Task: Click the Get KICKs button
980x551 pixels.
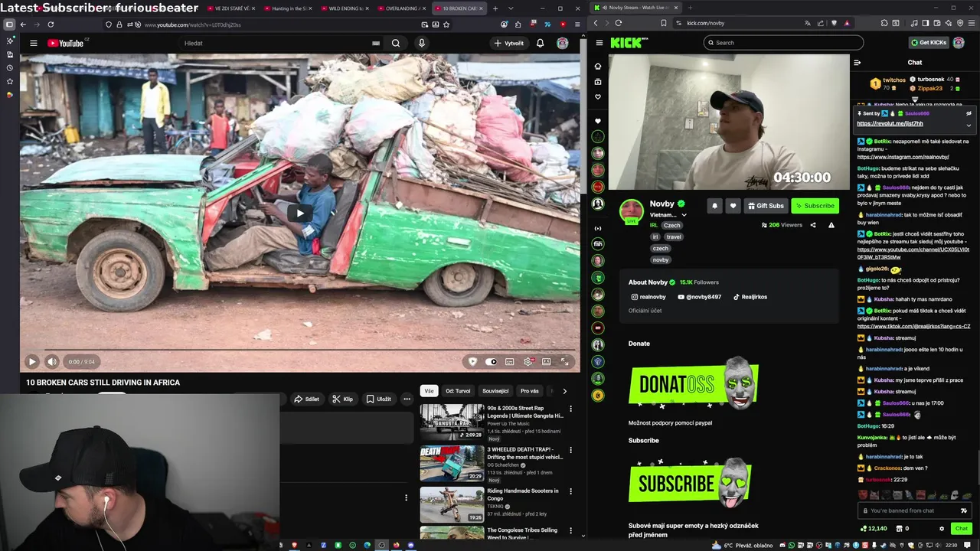Action: [929, 43]
